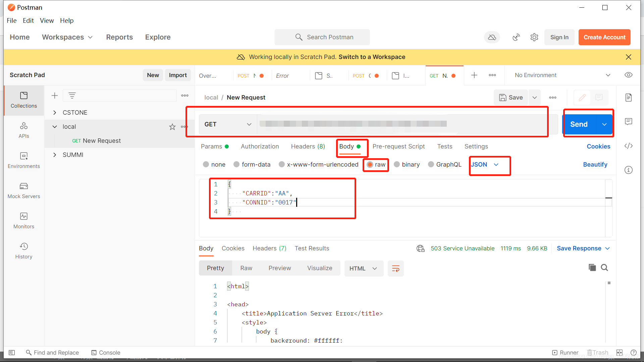
Task: Expand the CSTONE collection
Action: point(55,113)
